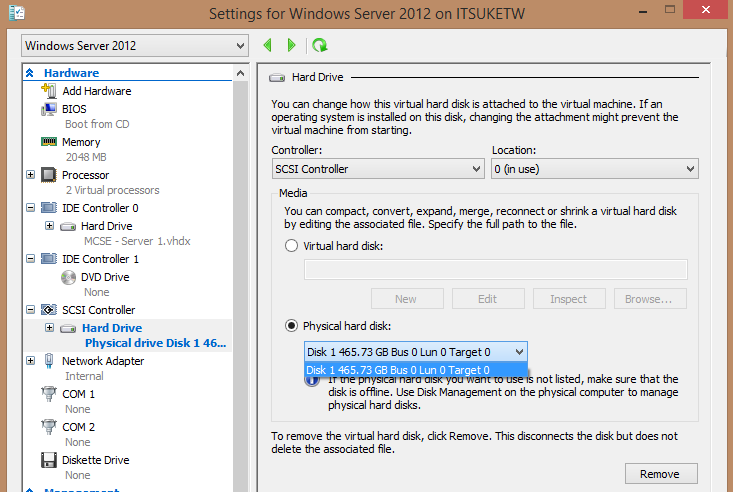Click the Add Hardware icon
The height and width of the screenshot is (492, 733).
coord(49,91)
